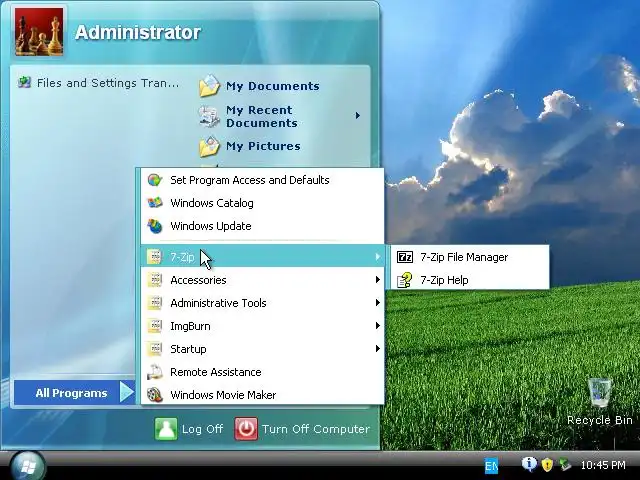Select Windows Update menu entry
Screen dimensions: 640x480
click(x=262, y=226)
